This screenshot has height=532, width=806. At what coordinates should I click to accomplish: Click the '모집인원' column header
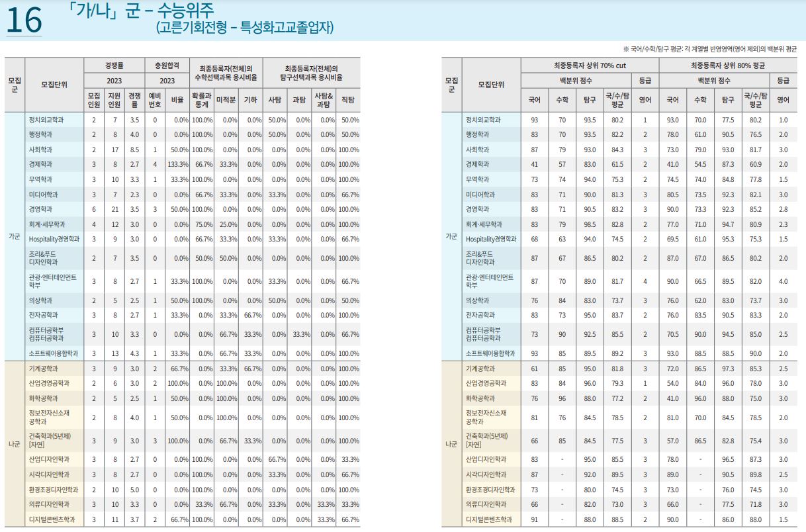[94, 100]
